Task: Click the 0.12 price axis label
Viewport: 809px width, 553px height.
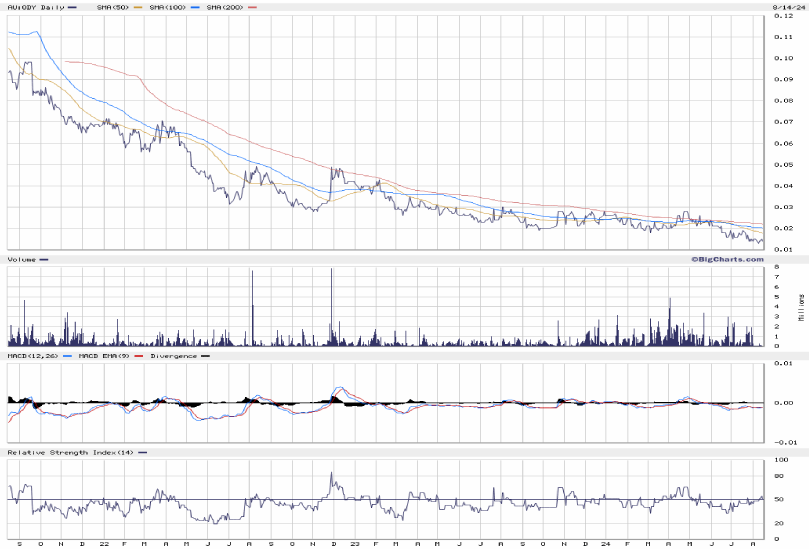Action: [781, 37]
